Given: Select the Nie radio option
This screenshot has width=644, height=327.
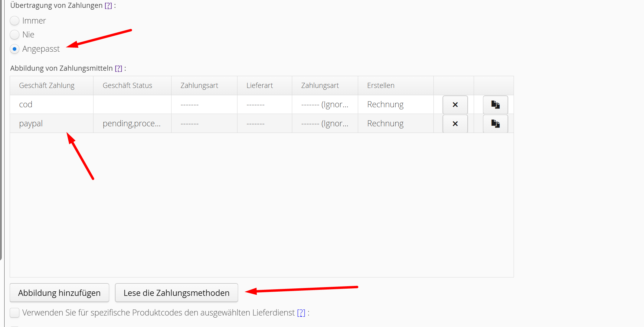Looking at the screenshot, I should [15, 35].
